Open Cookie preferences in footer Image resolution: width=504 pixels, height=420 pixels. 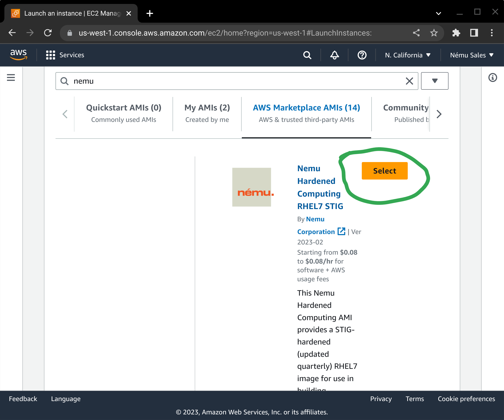pos(466,399)
